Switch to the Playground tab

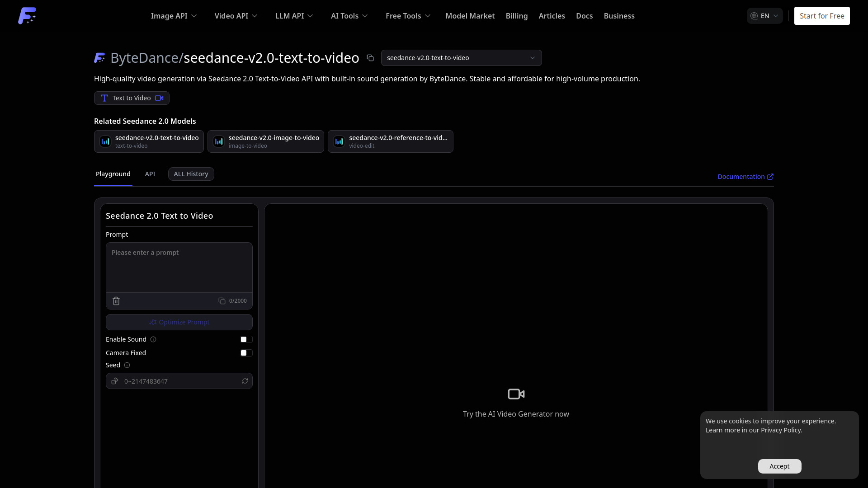click(x=113, y=174)
